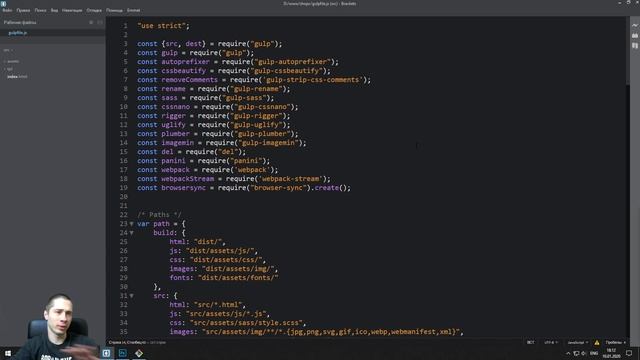The height and width of the screenshot is (360, 640).
Task: Open working files settings gear icon
Action: pyautogui.click(x=91, y=22)
